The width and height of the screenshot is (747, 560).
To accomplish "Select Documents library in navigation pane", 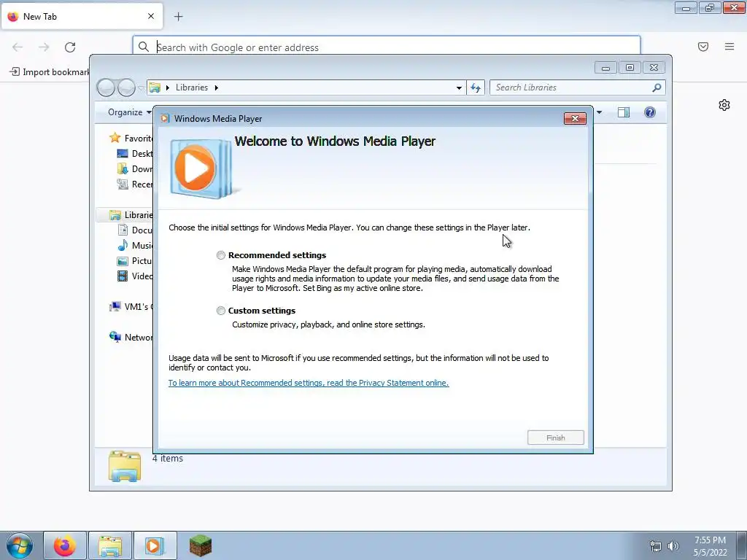I will 134,230.
